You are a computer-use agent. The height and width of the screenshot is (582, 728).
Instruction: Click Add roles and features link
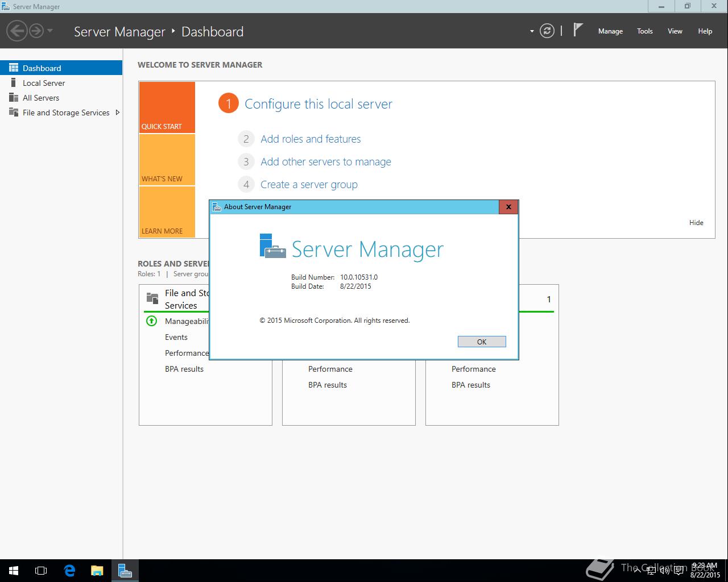click(x=311, y=139)
